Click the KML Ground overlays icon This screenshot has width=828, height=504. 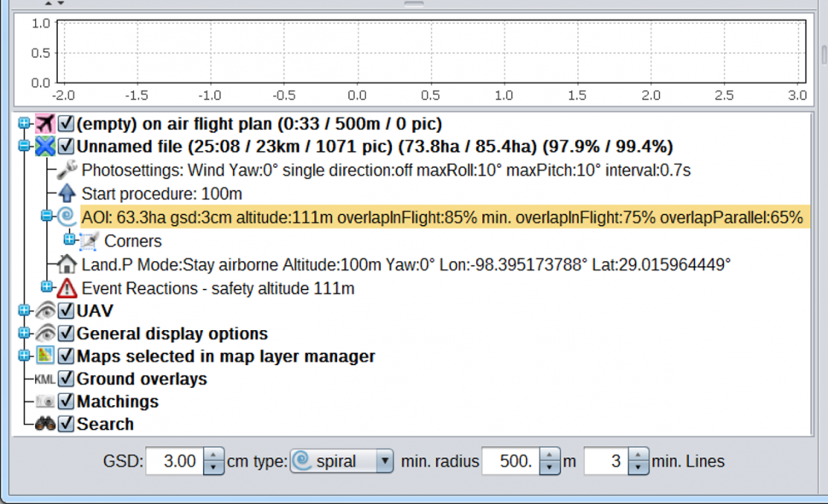pos(44,379)
